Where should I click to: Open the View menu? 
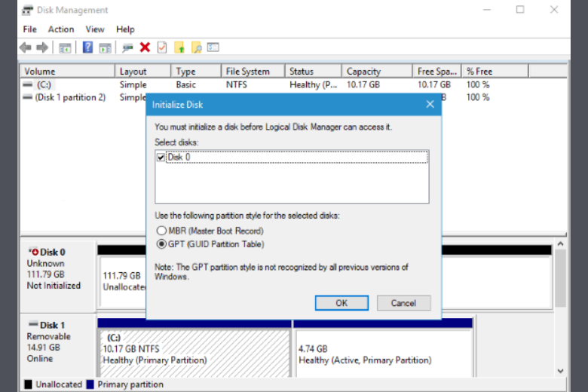pos(95,29)
